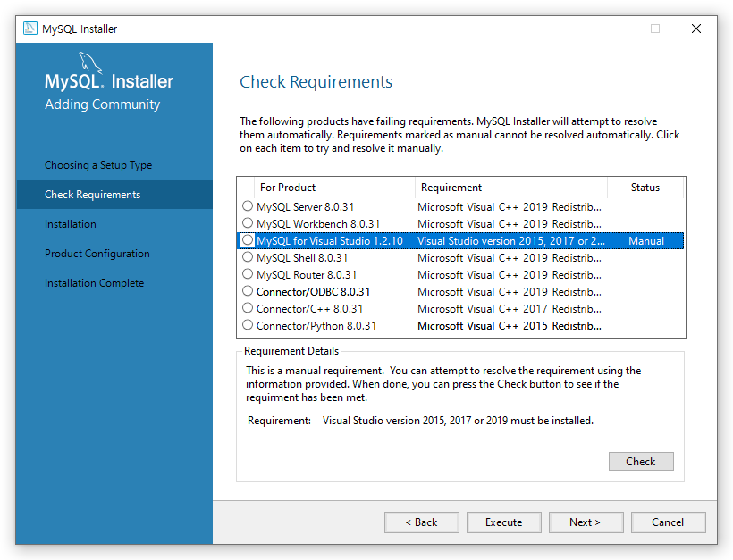Open the Installation step in the sidebar
The image size is (733, 560).
[70, 224]
